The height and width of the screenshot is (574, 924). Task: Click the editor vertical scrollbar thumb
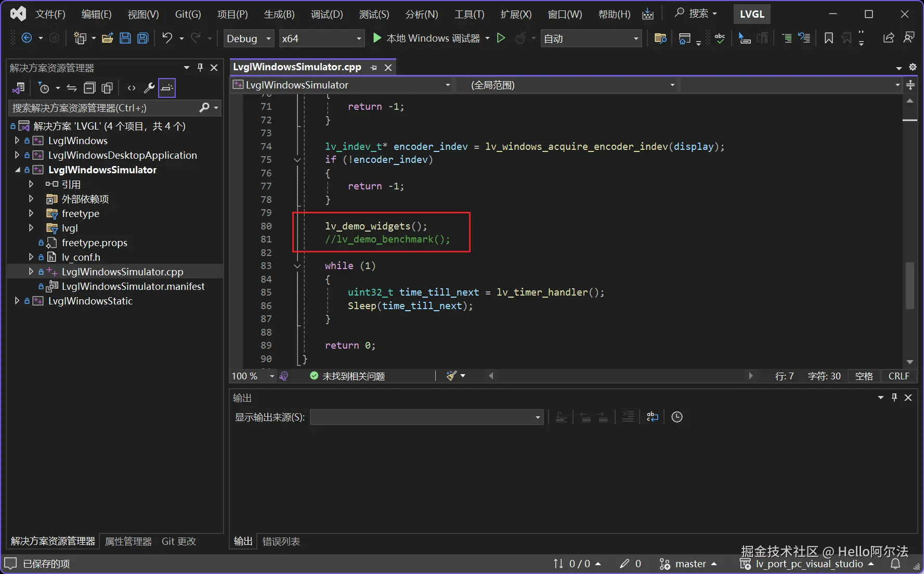909,285
